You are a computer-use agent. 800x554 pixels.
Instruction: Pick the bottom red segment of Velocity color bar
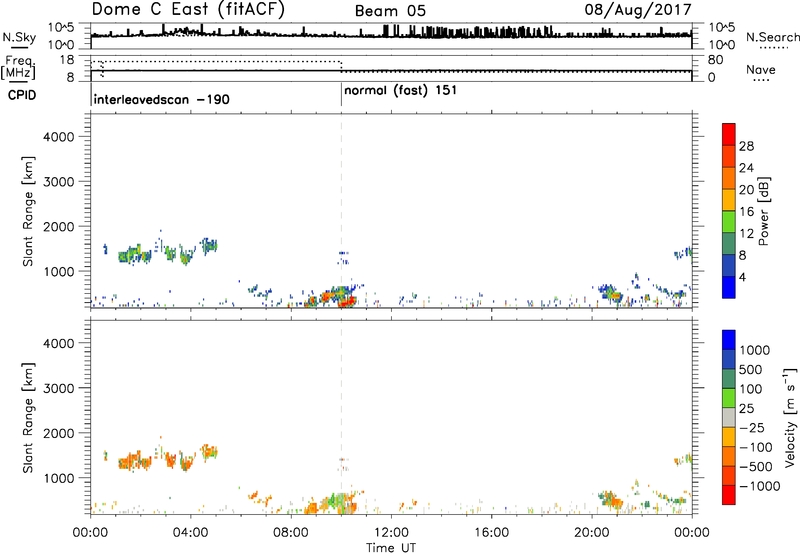(729, 495)
